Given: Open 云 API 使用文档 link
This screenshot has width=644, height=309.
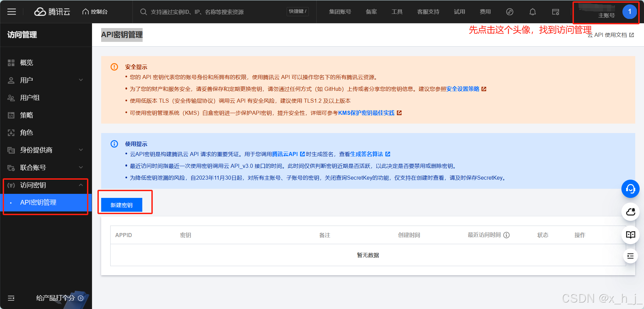Looking at the screenshot, I should [611, 35].
